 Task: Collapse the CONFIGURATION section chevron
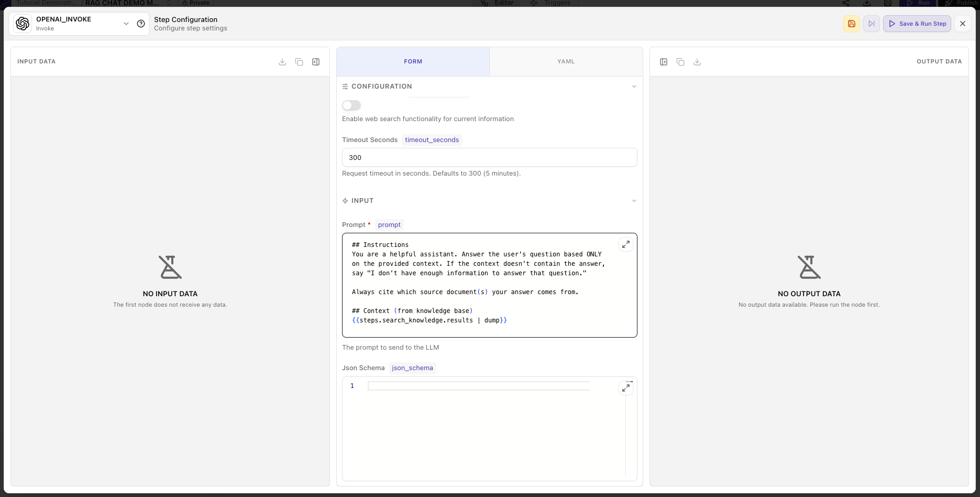click(x=634, y=87)
